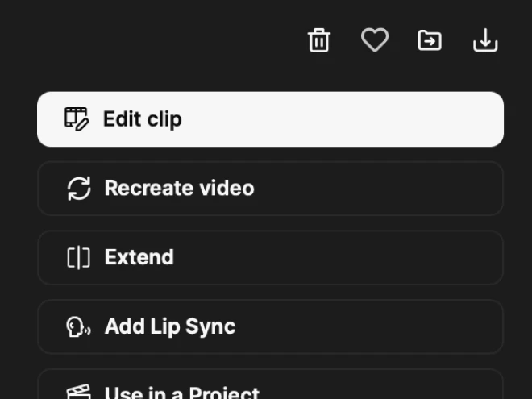
Task: Click the "Recreate video" text label
Action: pos(179,189)
